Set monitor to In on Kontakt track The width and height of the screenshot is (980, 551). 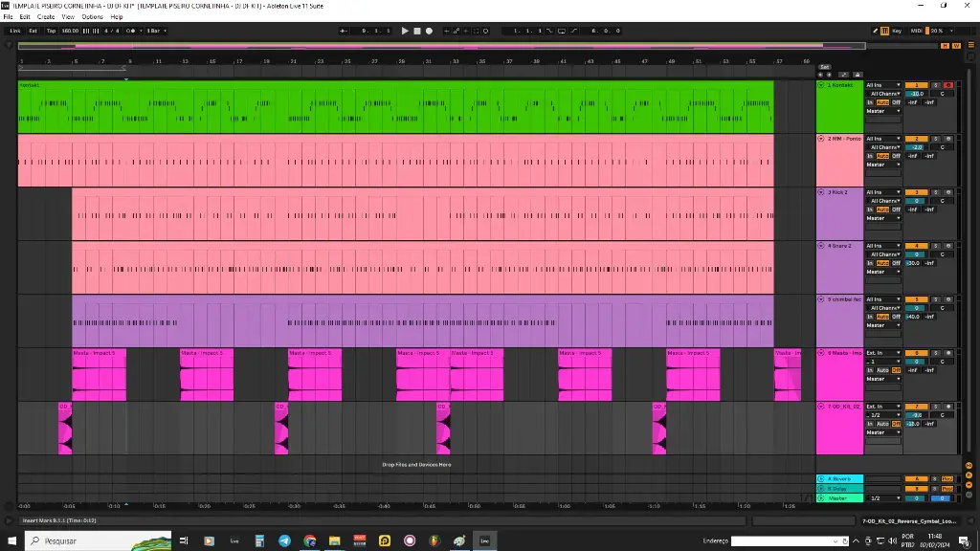pyautogui.click(x=869, y=102)
